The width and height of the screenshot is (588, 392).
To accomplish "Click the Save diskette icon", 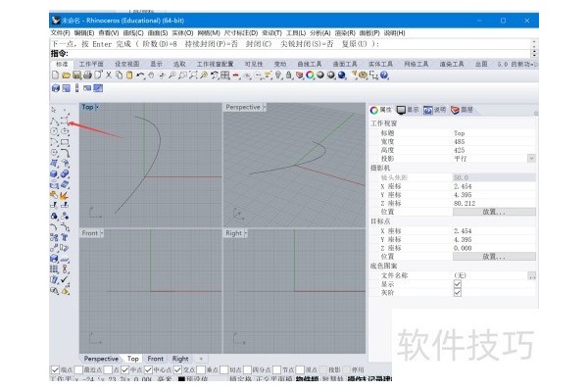I will point(76,75).
